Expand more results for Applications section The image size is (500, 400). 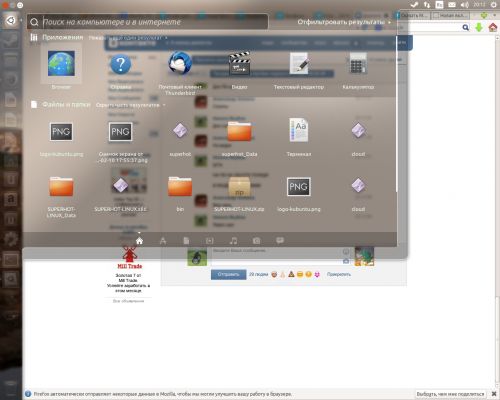pyautogui.click(x=128, y=38)
